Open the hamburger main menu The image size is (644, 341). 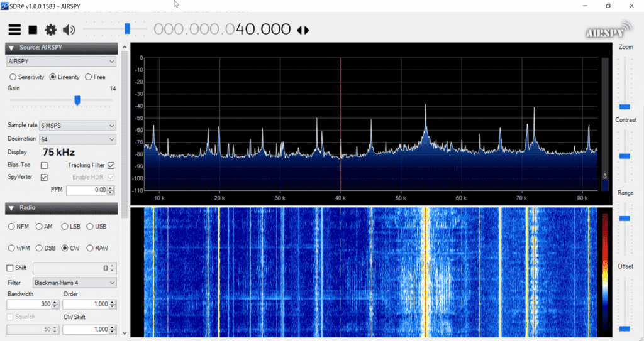pos(14,30)
